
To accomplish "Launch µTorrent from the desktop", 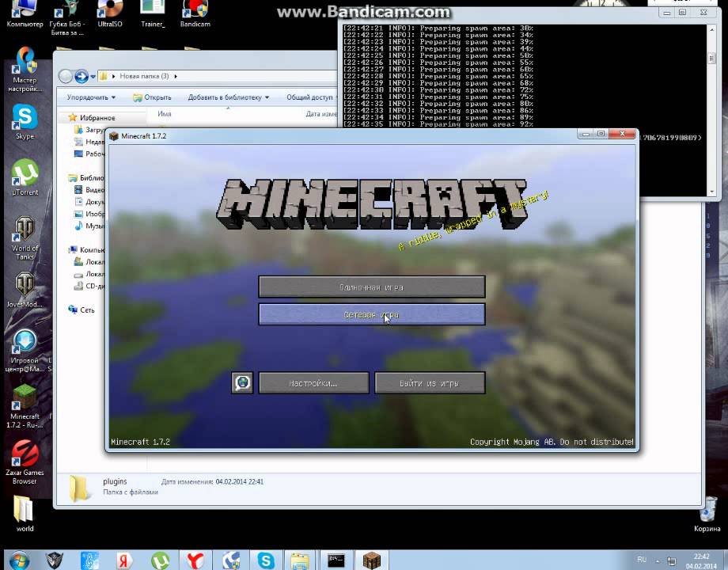I will click(25, 177).
